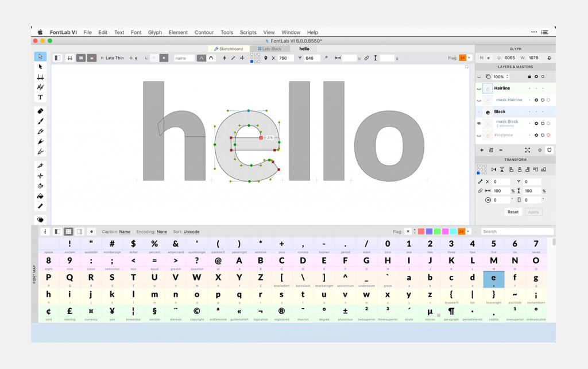Open macOS notification list icon

(545, 32)
